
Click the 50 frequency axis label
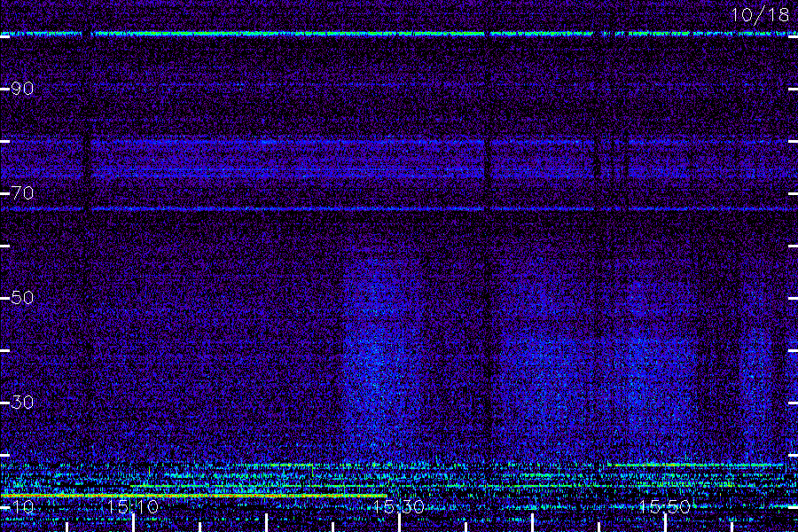click(x=22, y=297)
